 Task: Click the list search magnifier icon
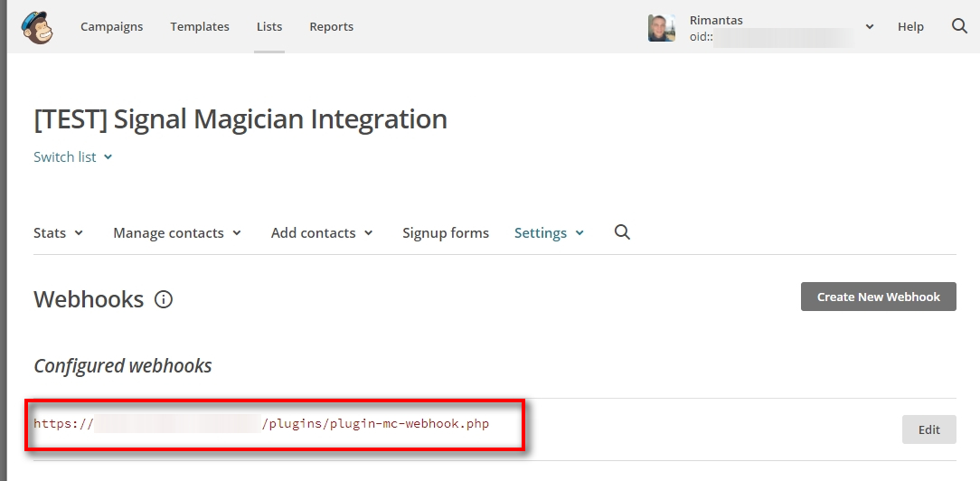[622, 232]
